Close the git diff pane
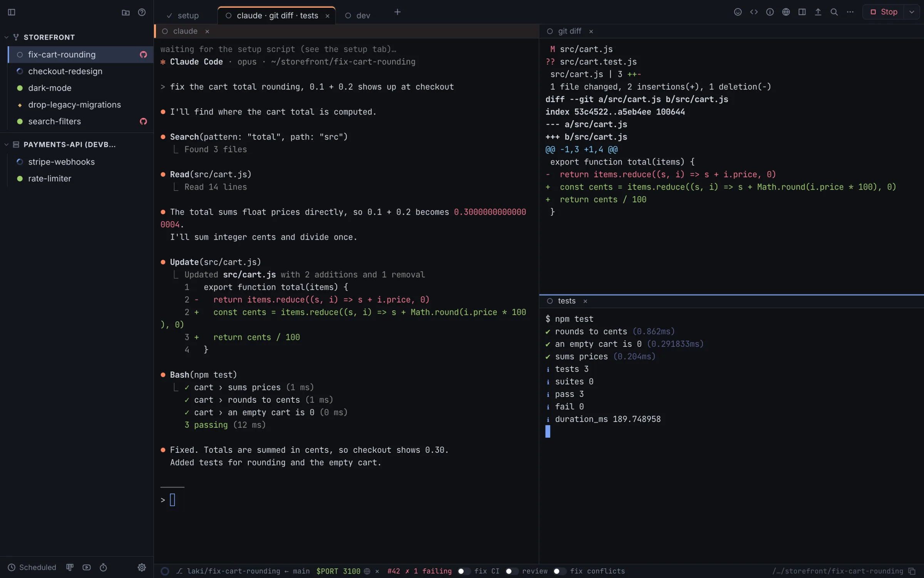This screenshot has width=924, height=578. coord(591,31)
